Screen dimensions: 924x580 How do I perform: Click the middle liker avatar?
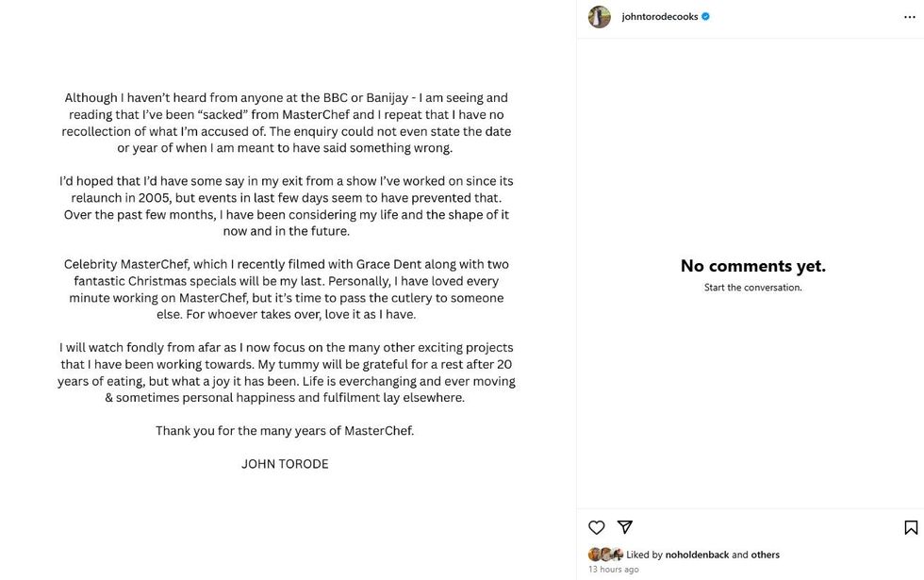tap(605, 555)
